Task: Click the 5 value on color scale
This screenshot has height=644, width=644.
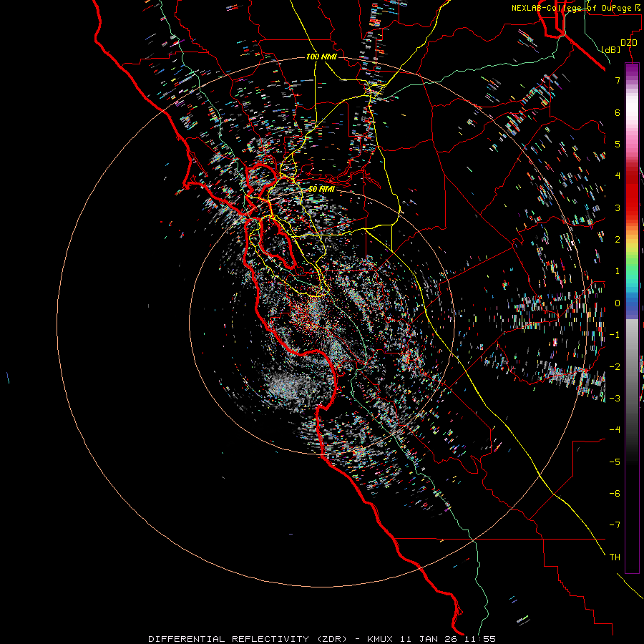Action: coord(618,144)
